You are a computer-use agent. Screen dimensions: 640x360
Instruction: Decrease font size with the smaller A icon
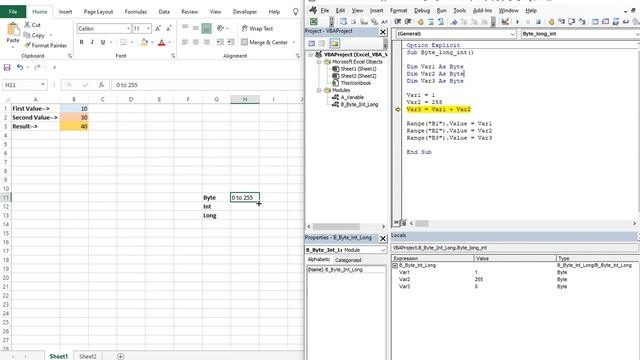tap(169, 28)
